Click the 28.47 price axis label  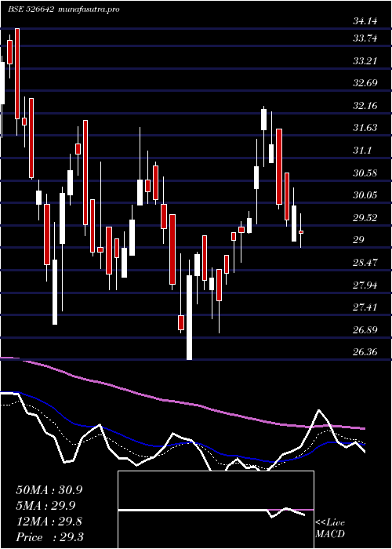click(365, 263)
